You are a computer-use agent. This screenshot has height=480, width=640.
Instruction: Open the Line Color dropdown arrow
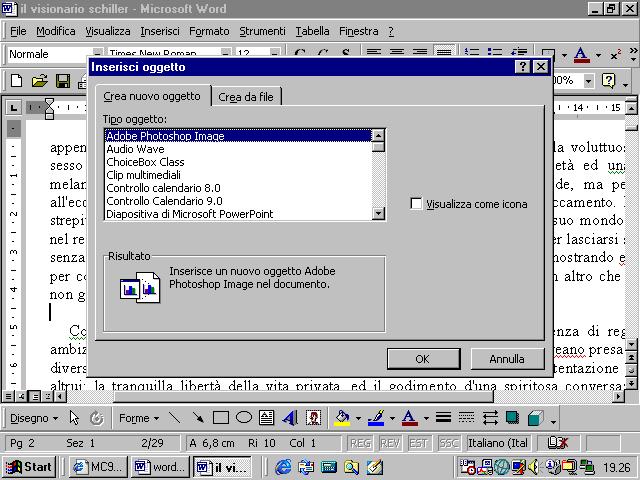click(x=392, y=418)
